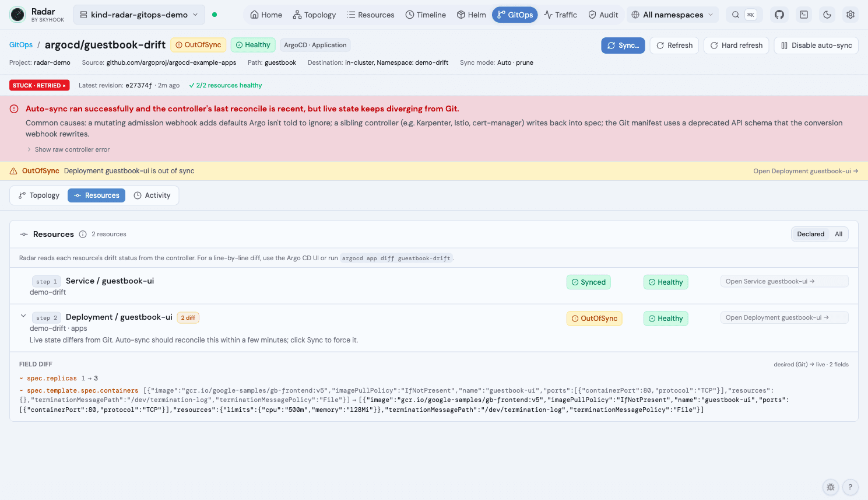Open the Resources nav item
Screen dimensions: 868x500
tap(370, 15)
